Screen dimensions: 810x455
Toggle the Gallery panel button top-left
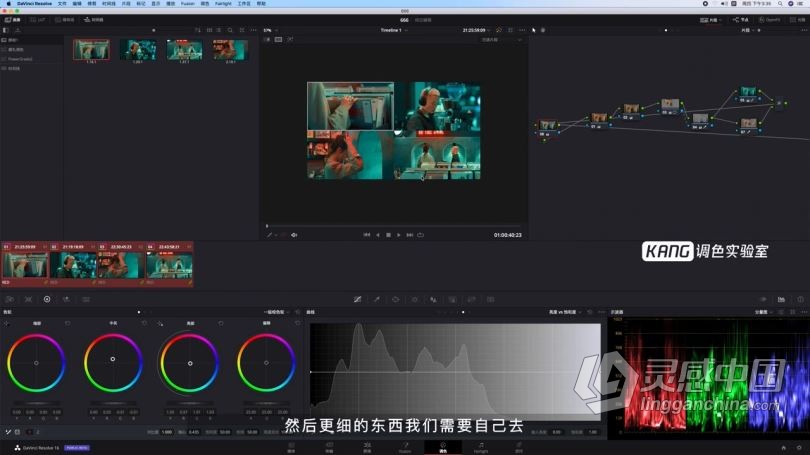point(13,20)
